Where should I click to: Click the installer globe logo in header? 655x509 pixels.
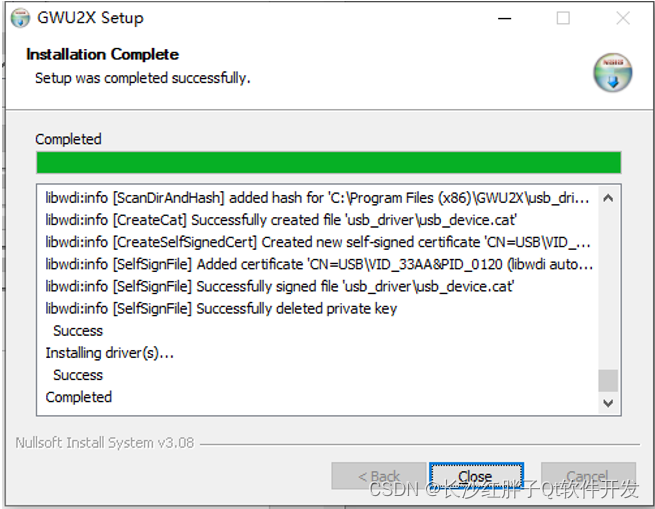coord(612,73)
